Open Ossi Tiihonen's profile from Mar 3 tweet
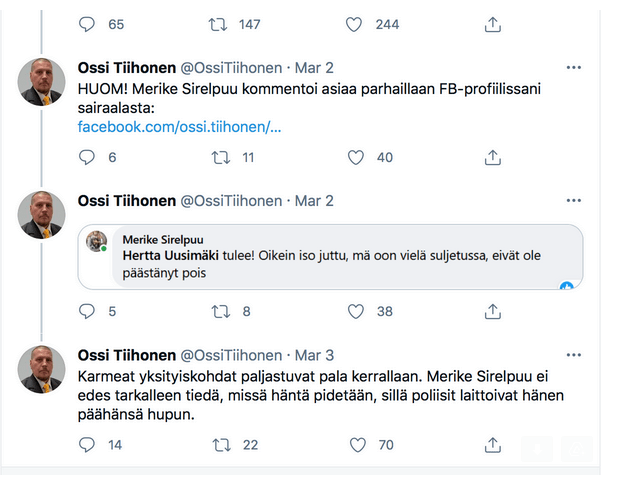 coord(125,355)
